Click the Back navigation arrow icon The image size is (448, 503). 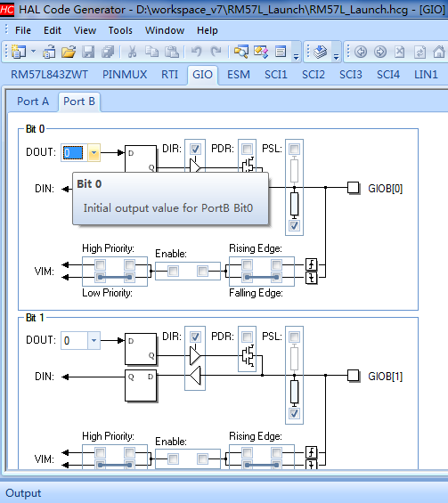click(361, 52)
